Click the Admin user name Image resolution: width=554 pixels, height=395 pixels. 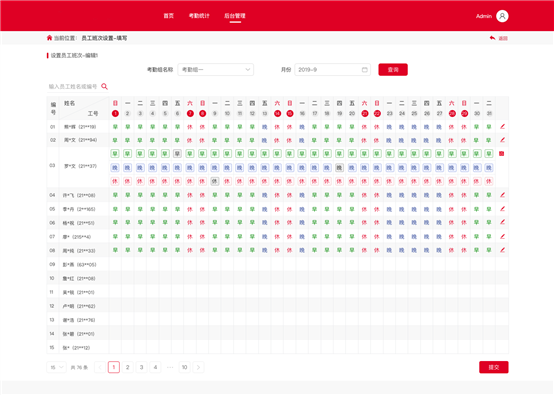point(484,16)
